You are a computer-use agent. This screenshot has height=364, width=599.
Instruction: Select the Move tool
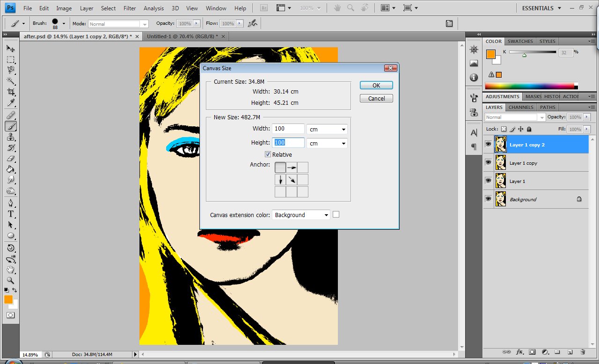coord(10,49)
